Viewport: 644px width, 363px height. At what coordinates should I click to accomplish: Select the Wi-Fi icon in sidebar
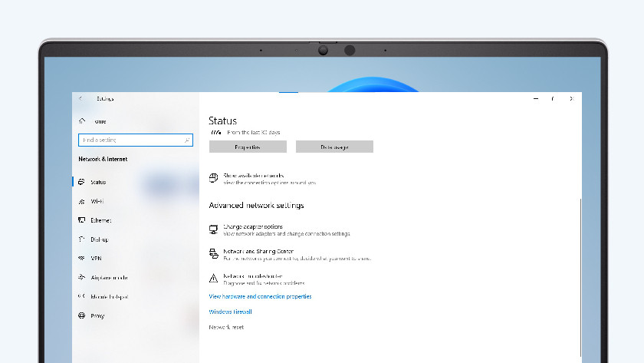[82, 201]
